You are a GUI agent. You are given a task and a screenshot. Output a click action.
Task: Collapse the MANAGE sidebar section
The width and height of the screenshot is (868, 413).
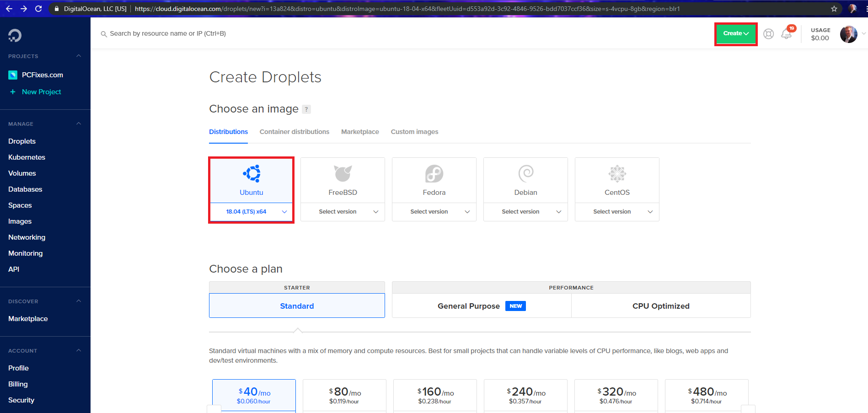tap(79, 124)
